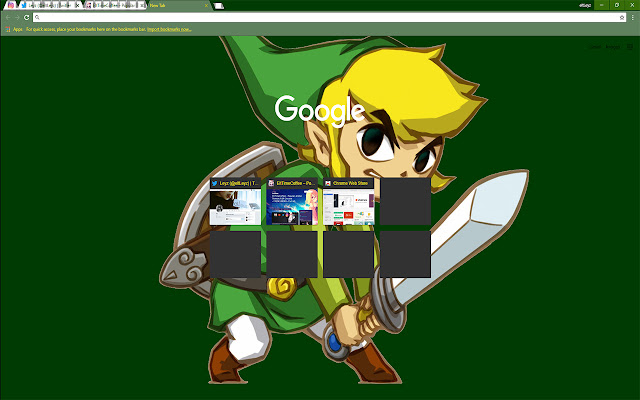Image resolution: width=640 pixels, height=400 pixels.
Task: Open Chrome's three-dot menu
Action: 633,18
